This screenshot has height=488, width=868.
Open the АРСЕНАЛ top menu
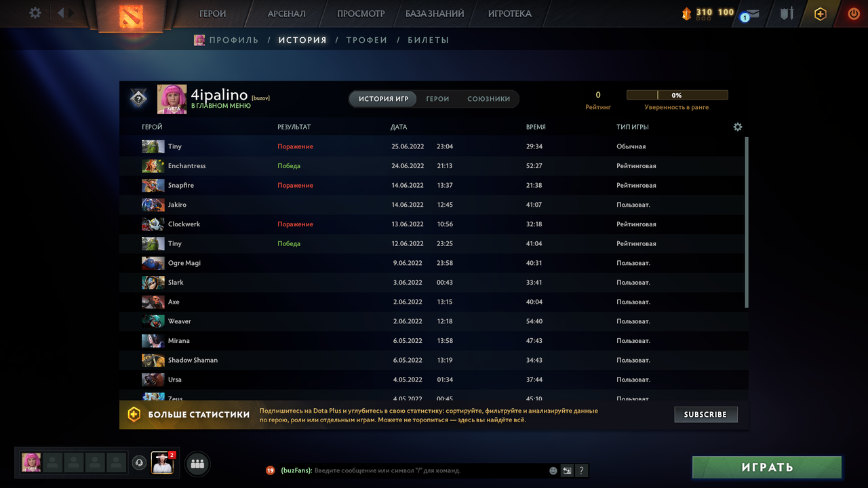(x=286, y=14)
